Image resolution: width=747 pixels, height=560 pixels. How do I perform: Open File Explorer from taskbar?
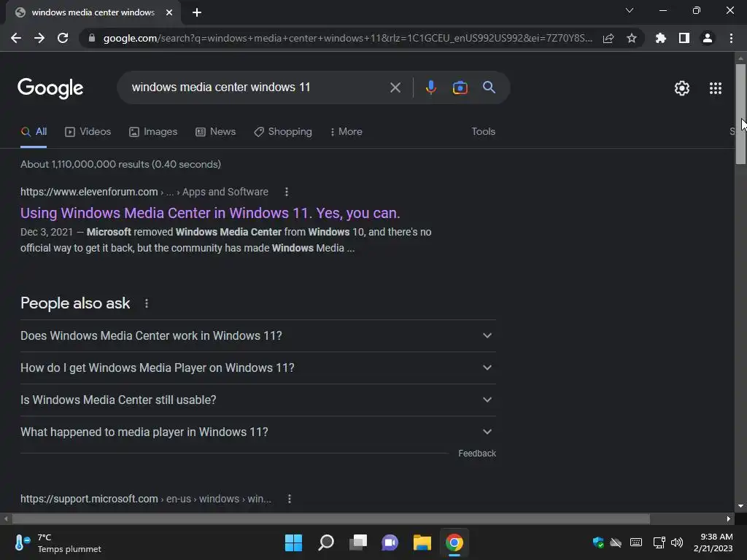click(422, 542)
